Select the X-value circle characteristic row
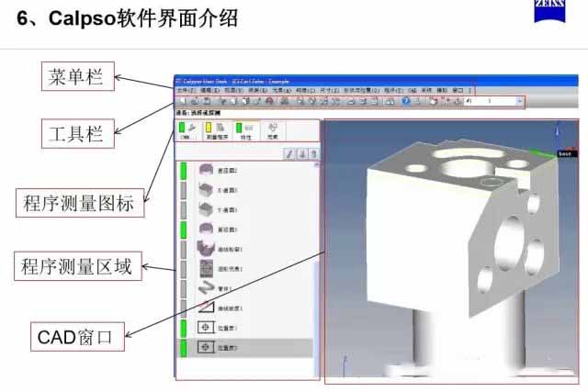 coord(245,190)
